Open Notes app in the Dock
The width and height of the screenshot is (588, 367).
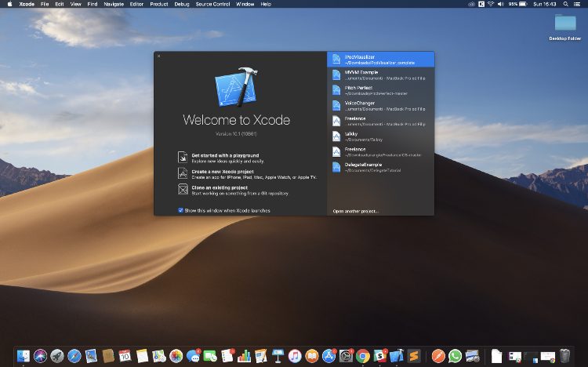pos(142,356)
